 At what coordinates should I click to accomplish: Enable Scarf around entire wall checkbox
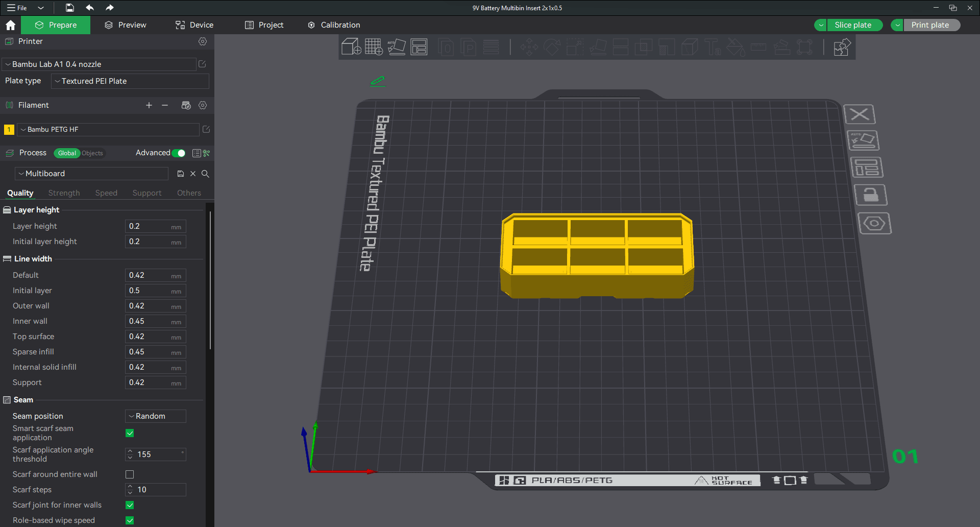point(130,474)
